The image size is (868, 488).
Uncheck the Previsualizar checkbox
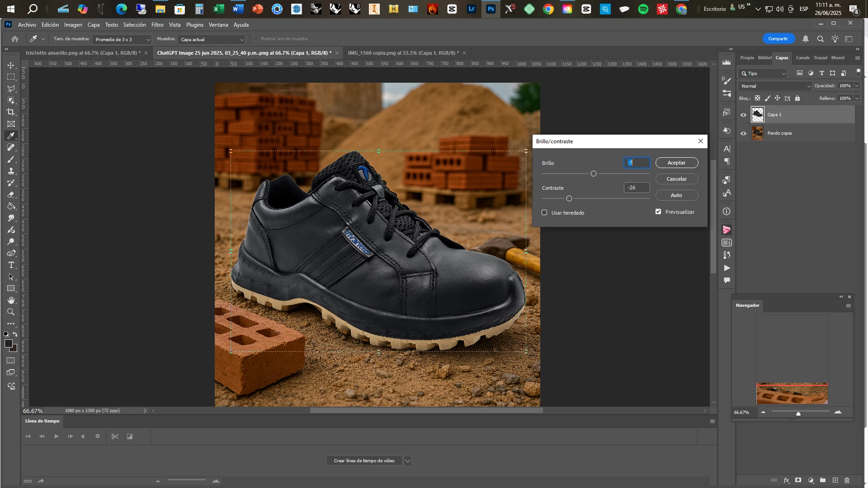coord(658,211)
